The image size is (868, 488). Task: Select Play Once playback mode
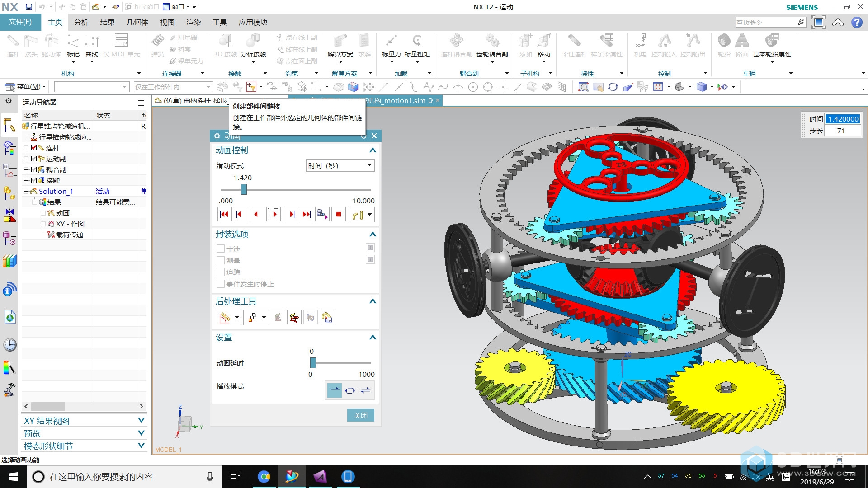[x=335, y=390]
